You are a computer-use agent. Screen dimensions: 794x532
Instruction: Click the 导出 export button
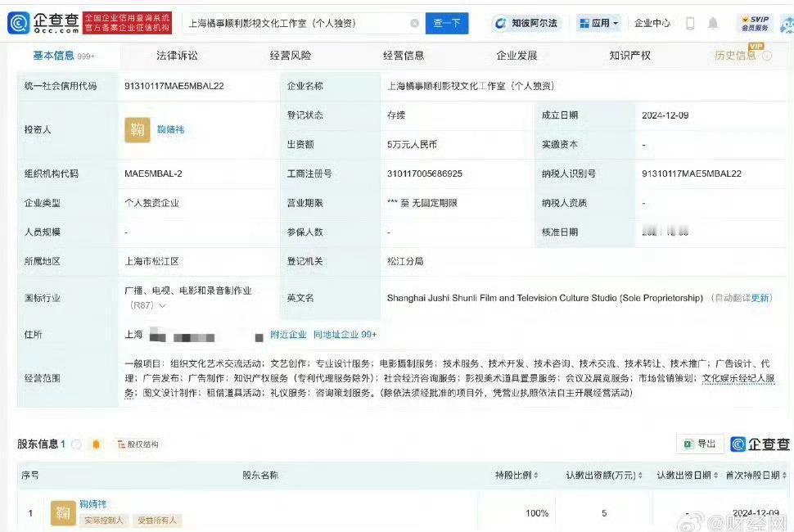click(700, 444)
